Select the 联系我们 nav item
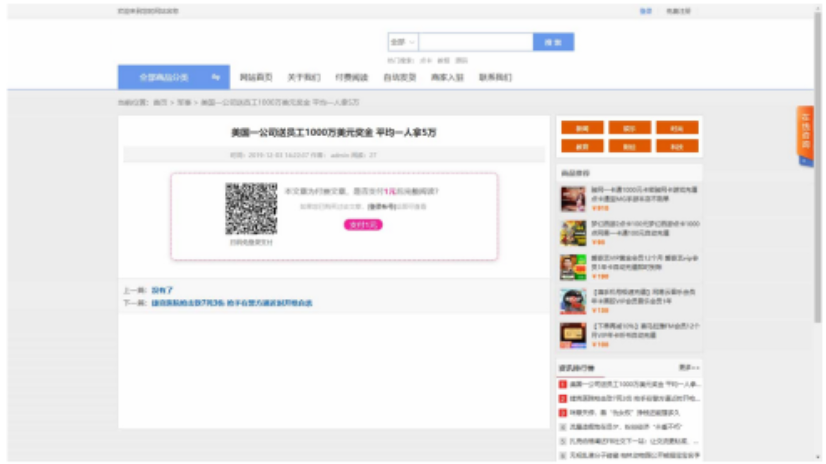 [495, 77]
